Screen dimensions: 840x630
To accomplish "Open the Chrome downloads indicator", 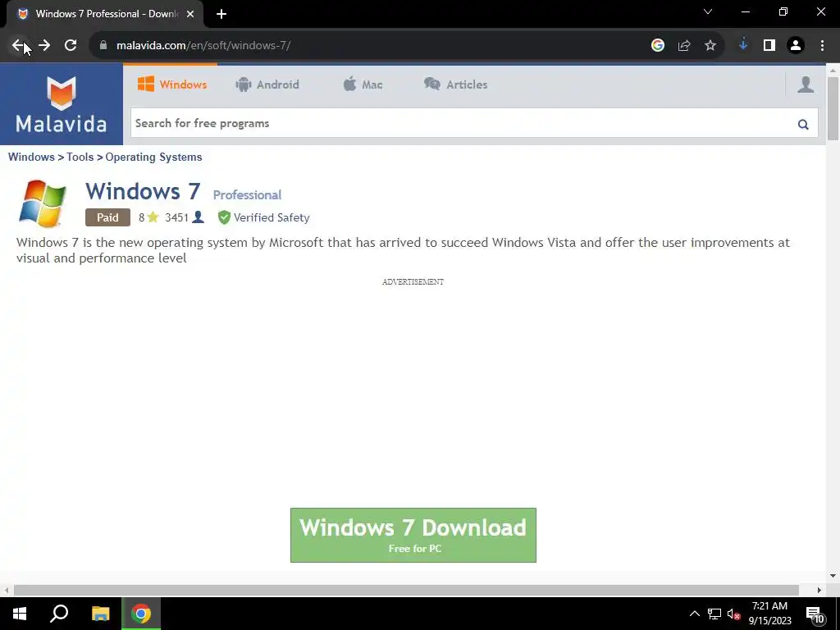I will [x=743, y=46].
